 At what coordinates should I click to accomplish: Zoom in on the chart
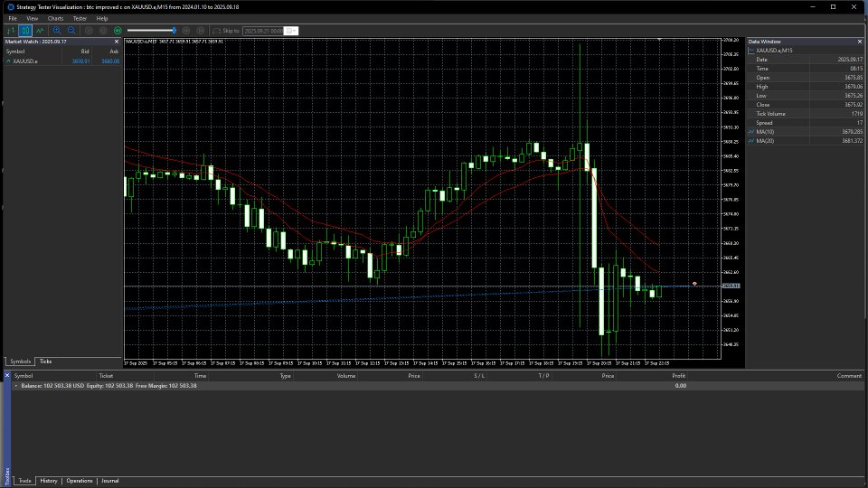coord(57,31)
